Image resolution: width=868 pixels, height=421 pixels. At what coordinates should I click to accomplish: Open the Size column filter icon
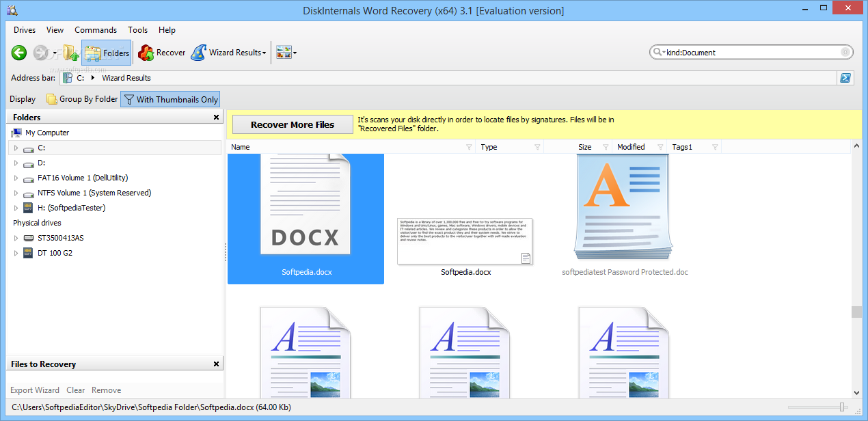606,147
